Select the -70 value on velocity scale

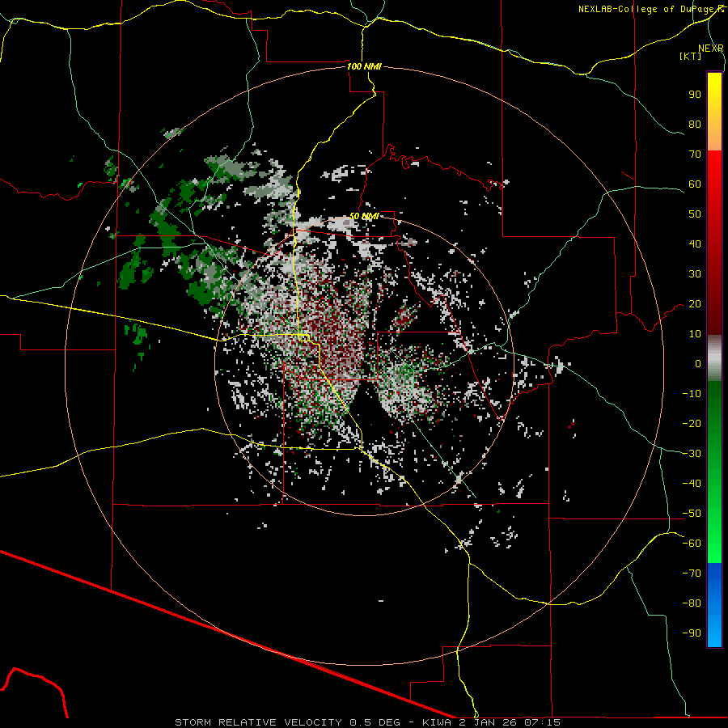tap(692, 574)
